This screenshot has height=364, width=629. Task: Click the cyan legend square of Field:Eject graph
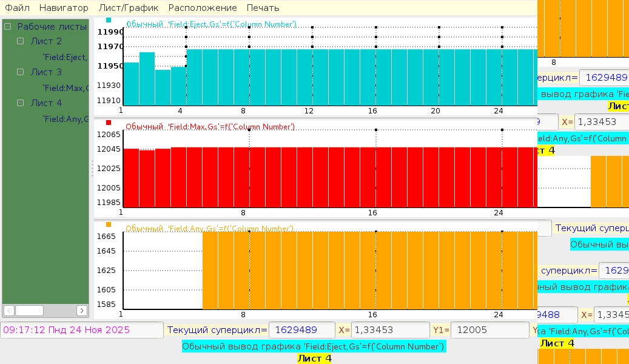pyautogui.click(x=109, y=20)
